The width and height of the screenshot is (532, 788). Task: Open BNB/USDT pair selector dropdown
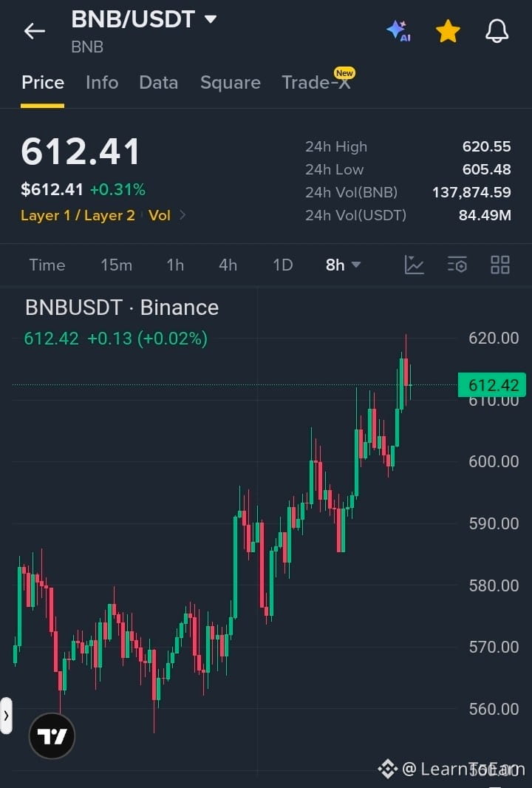(x=143, y=20)
